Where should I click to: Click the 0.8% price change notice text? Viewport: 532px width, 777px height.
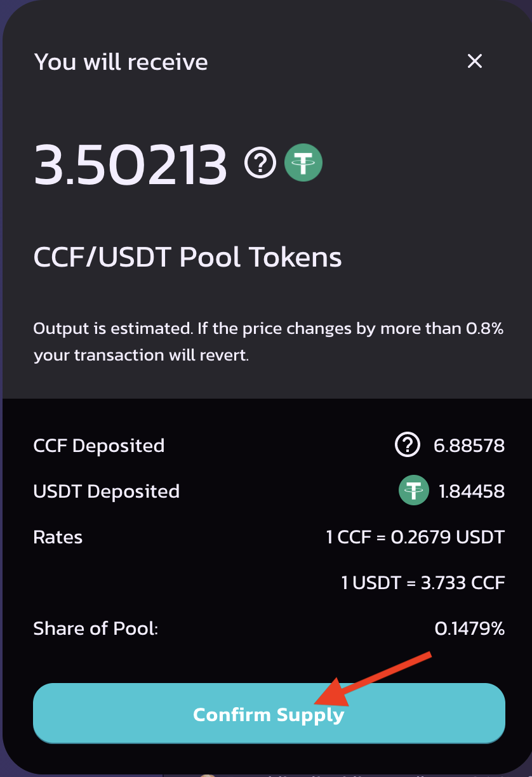pos(269,342)
